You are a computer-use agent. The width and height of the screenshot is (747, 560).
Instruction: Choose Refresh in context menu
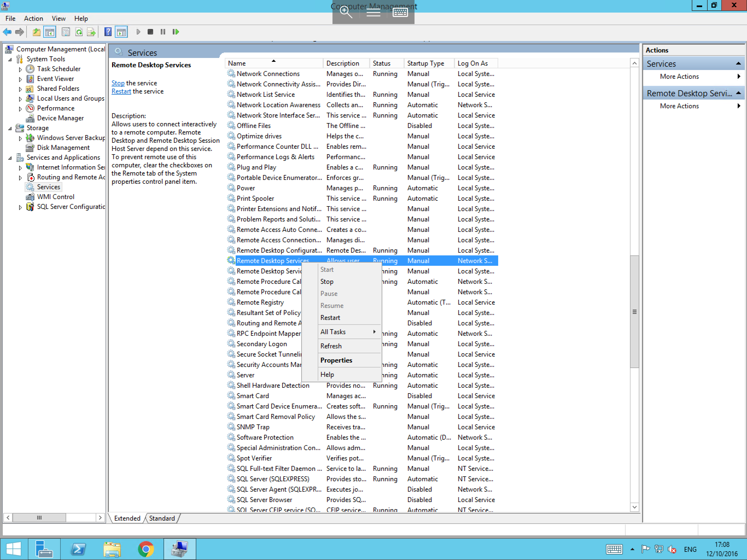[349, 346]
